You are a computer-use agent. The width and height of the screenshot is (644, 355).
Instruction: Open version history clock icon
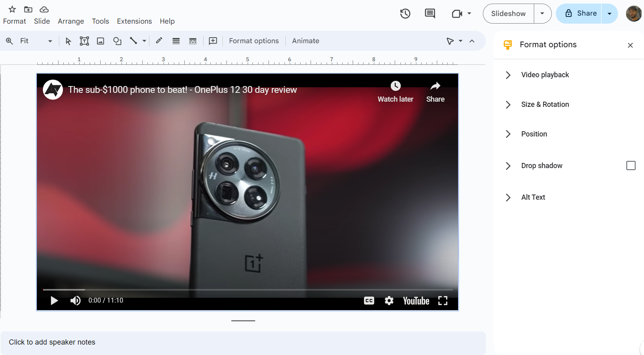click(405, 14)
